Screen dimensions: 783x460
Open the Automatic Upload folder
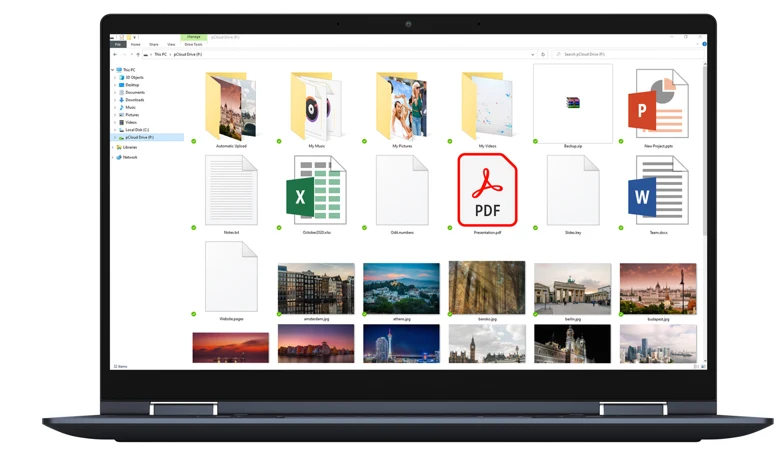point(231,107)
